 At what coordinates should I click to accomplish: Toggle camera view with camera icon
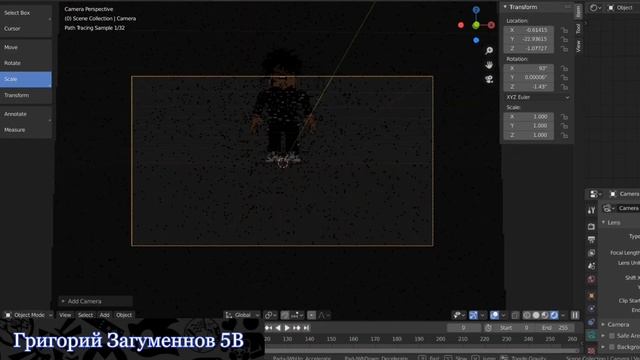(489, 79)
